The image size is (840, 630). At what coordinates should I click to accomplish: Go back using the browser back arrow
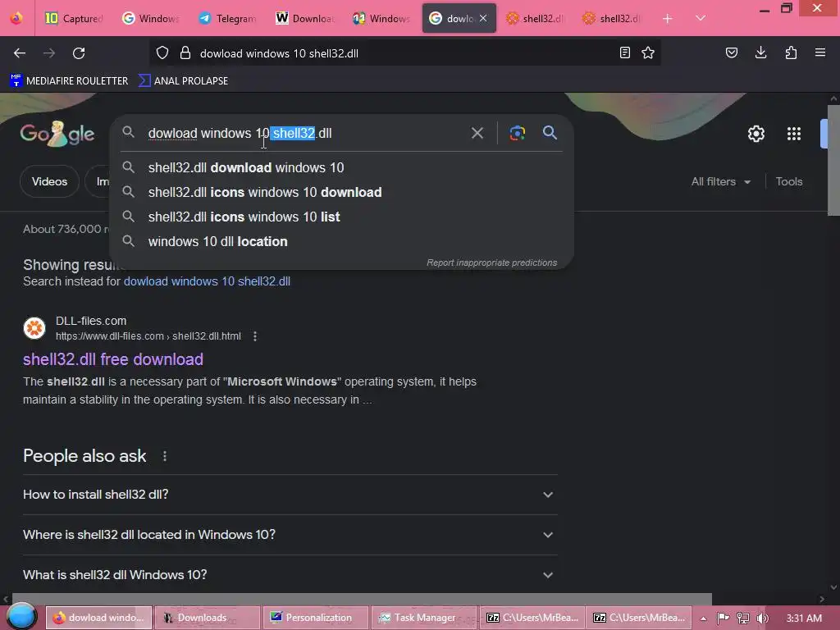pos(20,53)
